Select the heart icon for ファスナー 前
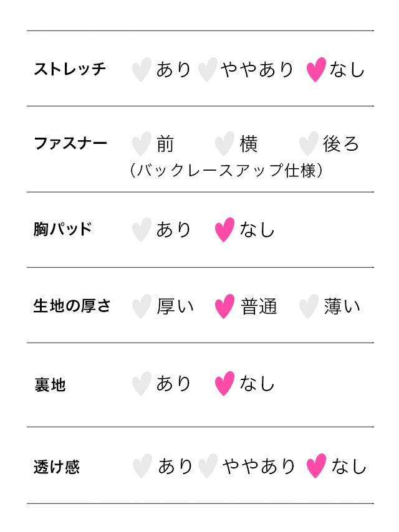The width and height of the screenshot is (399, 532). click(x=142, y=144)
